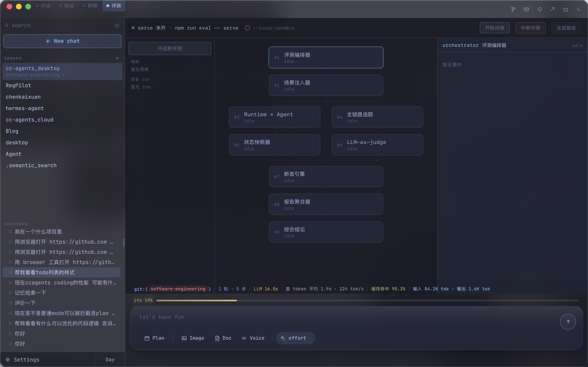Screen dimensions: 588x367
Task: Open the effort dropdown
Action: tap(295, 338)
